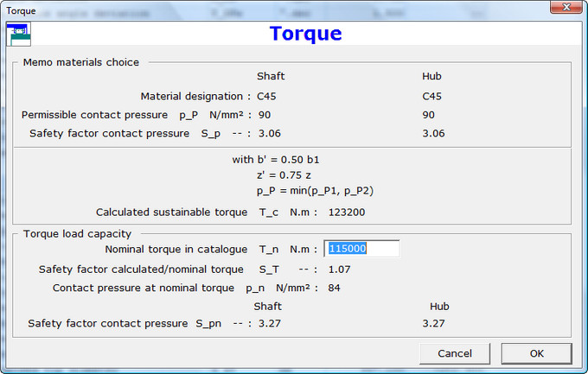Select the Memo materials choice group label
The height and width of the screenshot is (374, 588).
[x=80, y=62]
